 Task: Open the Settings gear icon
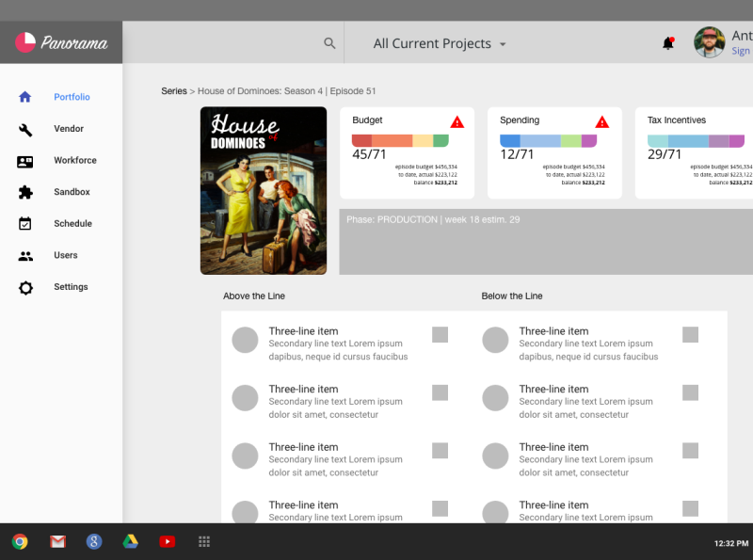click(x=25, y=288)
